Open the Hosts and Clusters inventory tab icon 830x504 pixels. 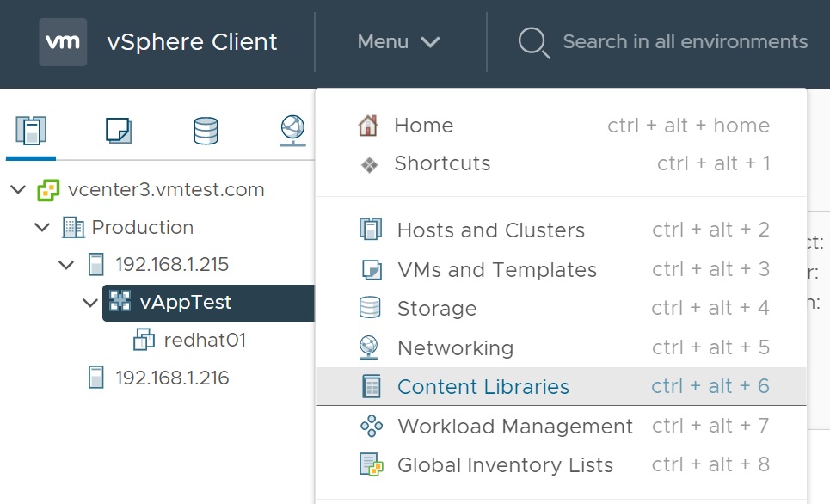pyautogui.click(x=31, y=130)
